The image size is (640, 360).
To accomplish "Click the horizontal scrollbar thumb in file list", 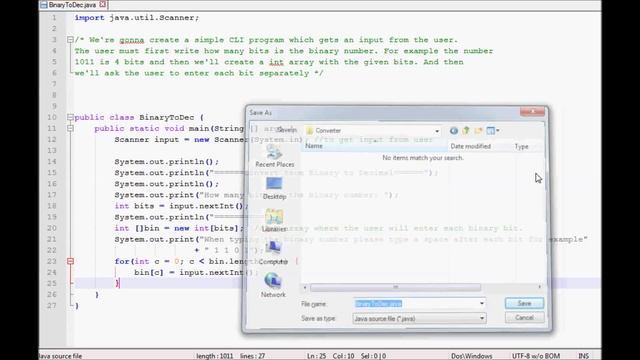I will click(x=395, y=287).
